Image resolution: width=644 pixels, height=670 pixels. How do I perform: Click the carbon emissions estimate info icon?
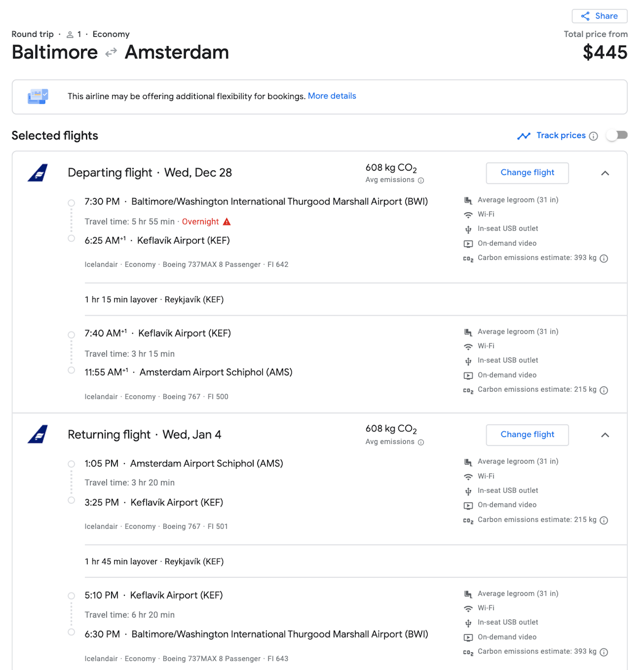pyautogui.click(x=604, y=259)
